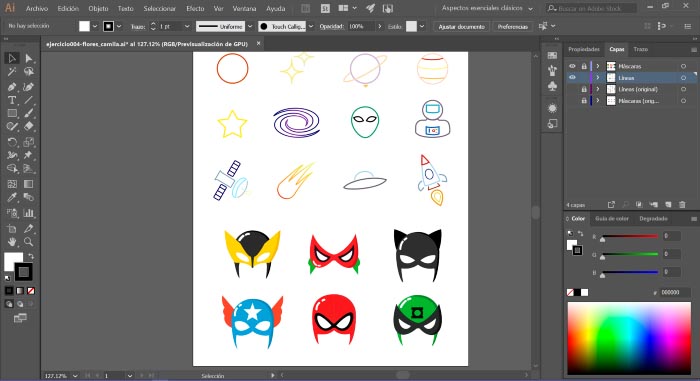
Task: Create new layer in Capas panel
Action: tap(668, 205)
